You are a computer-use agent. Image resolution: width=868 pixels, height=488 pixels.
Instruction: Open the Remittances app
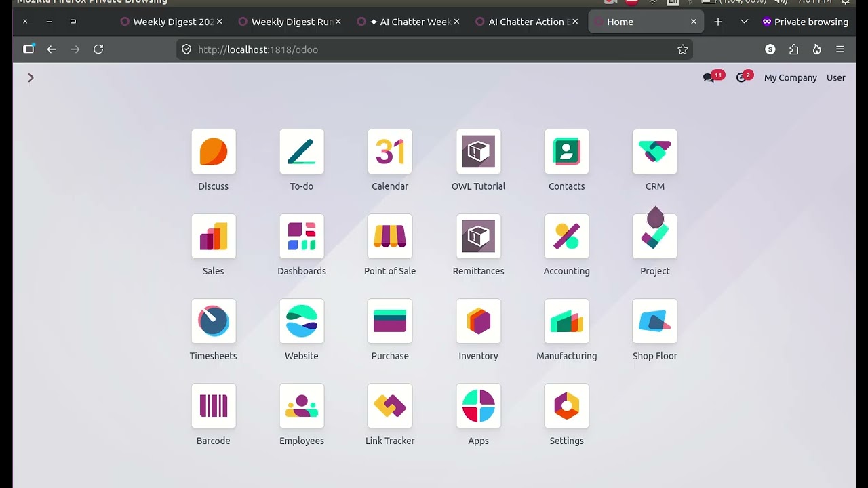pos(479,237)
